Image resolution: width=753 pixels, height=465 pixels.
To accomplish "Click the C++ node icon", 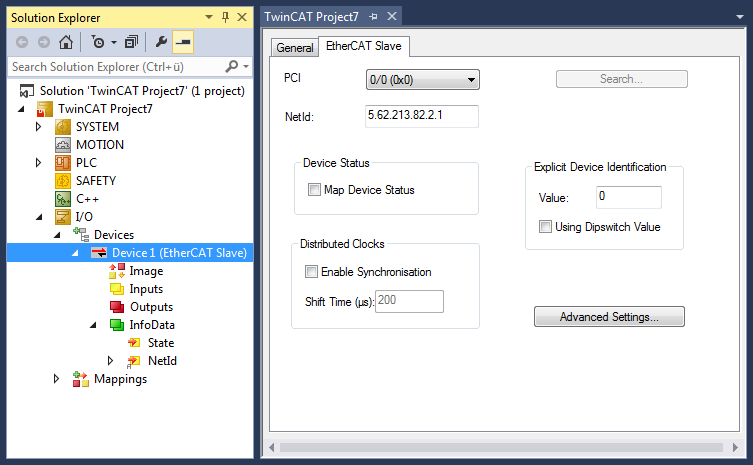I will point(63,199).
